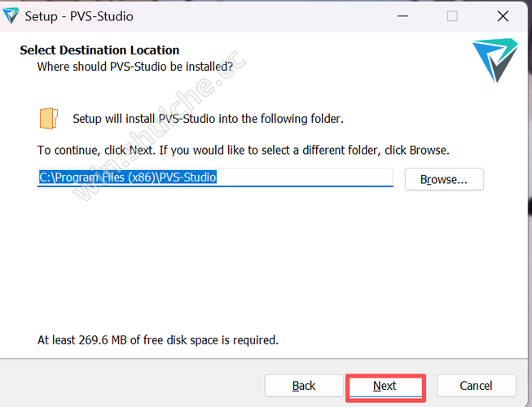Image resolution: width=532 pixels, height=407 pixels.
Task: Click the highlighted destination path text
Action: 128,177
